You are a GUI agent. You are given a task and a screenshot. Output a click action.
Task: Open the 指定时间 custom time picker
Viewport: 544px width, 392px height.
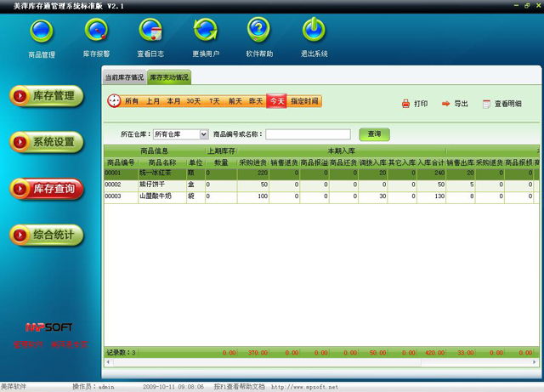click(305, 101)
